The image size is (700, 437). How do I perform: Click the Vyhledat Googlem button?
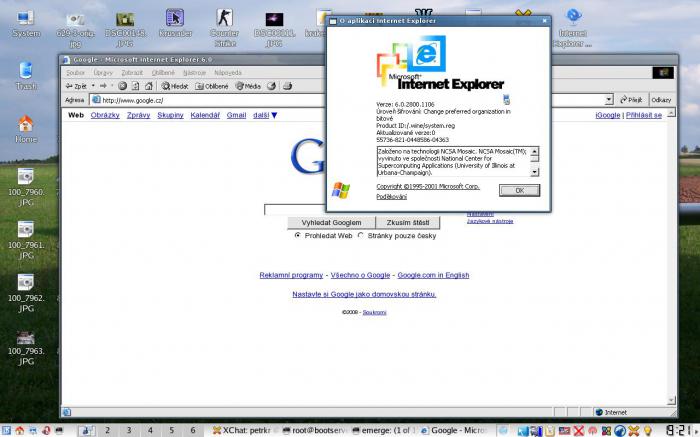pyautogui.click(x=331, y=222)
